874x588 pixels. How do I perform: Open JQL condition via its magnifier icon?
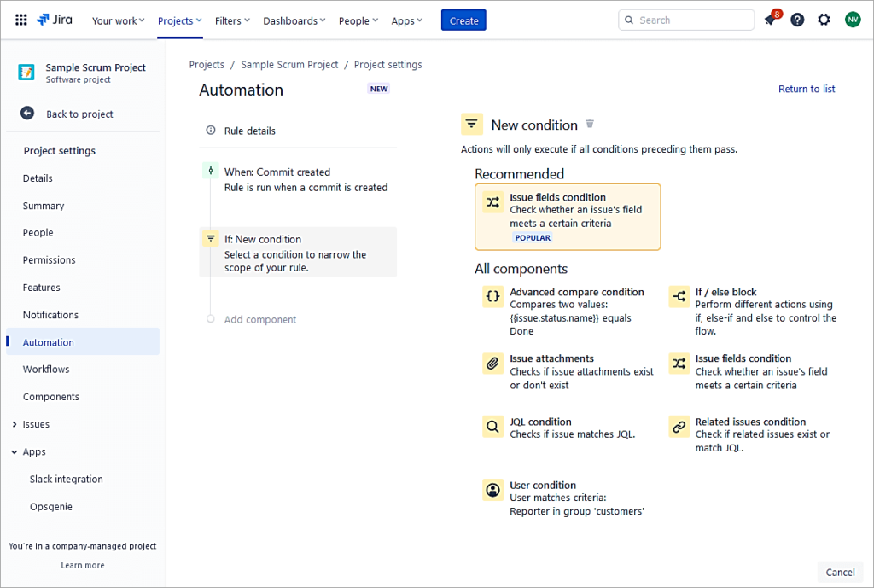[492, 427]
